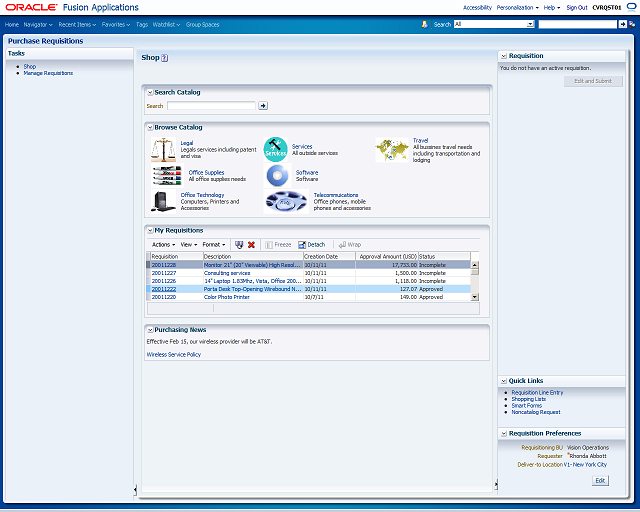640x512 pixels.
Task: Click the Edit and Submit button
Action: (593, 81)
